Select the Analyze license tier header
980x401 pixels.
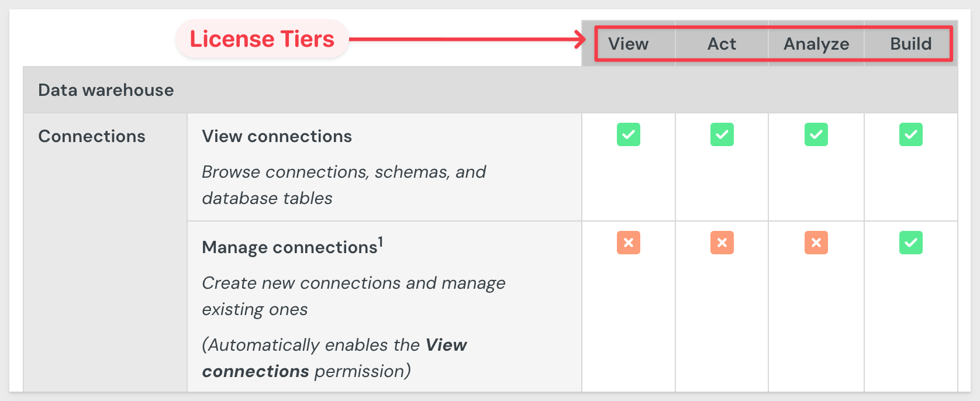816,44
